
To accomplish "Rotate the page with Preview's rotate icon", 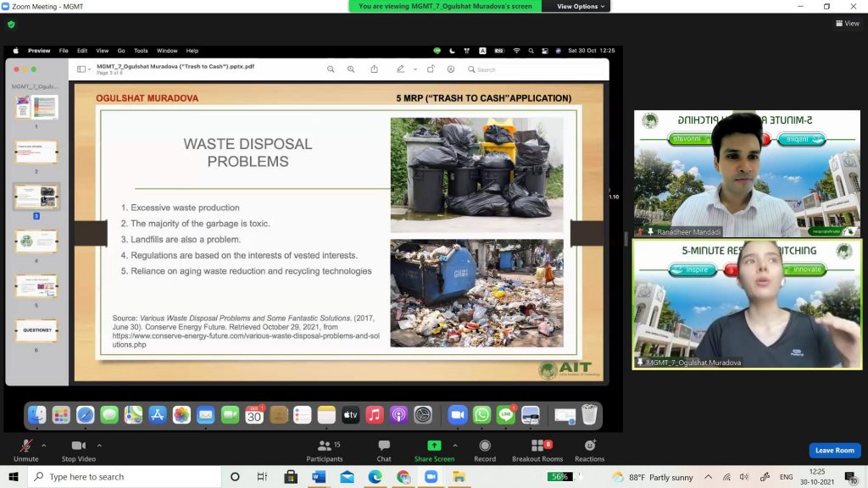I will (x=431, y=69).
